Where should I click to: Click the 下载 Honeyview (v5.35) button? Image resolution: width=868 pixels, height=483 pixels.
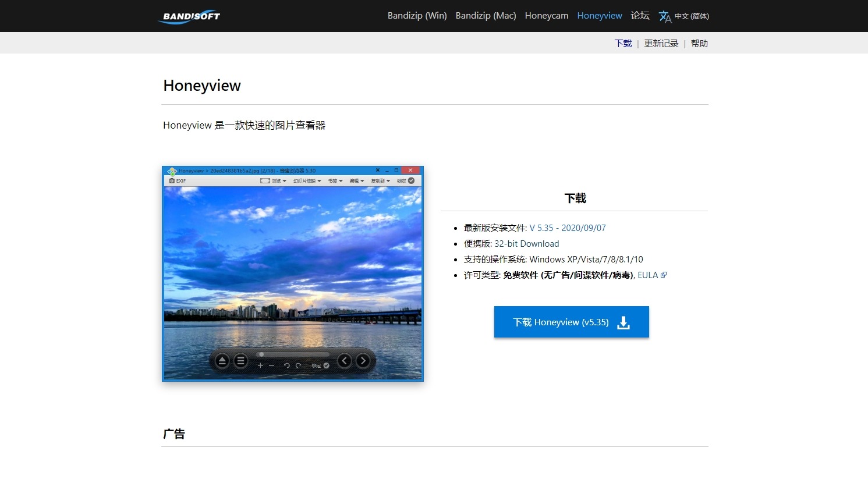point(571,322)
